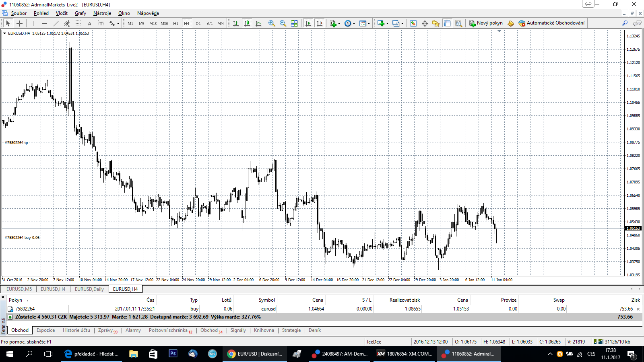This screenshot has width=644, height=362.
Task: Open the Nápověda menu
Action: tap(148, 13)
